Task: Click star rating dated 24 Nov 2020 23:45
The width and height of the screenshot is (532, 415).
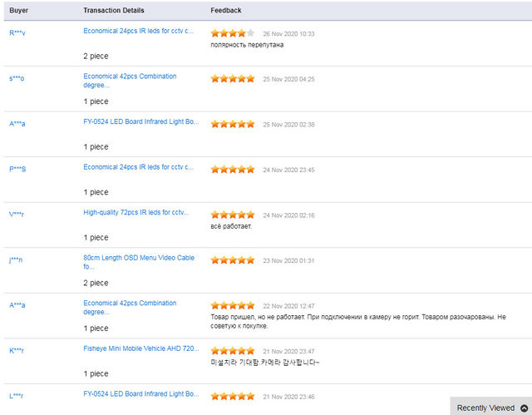Action: tap(233, 169)
